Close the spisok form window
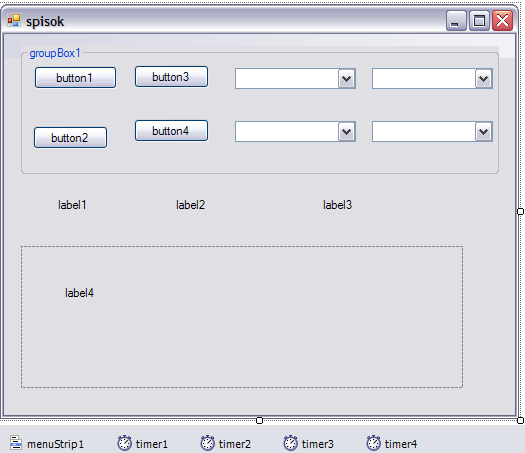Screen dimensions: 525x453 502,21
